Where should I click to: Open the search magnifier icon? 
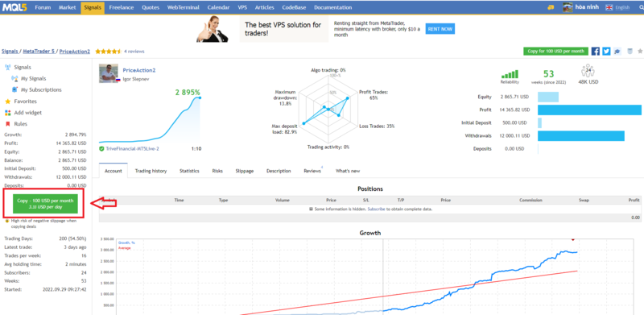tap(642, 7)
